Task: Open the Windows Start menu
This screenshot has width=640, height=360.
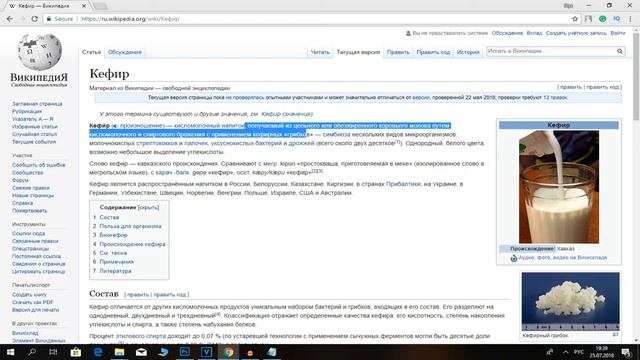Action: (10, 352)
